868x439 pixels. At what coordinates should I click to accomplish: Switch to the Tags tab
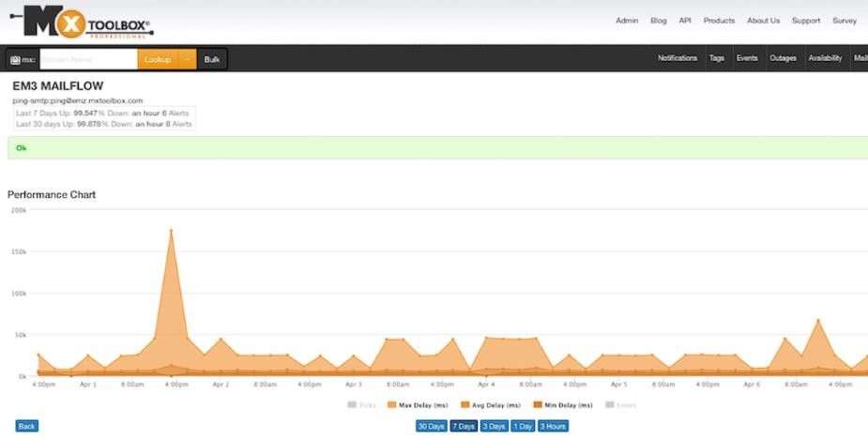(x=716, y=58)
